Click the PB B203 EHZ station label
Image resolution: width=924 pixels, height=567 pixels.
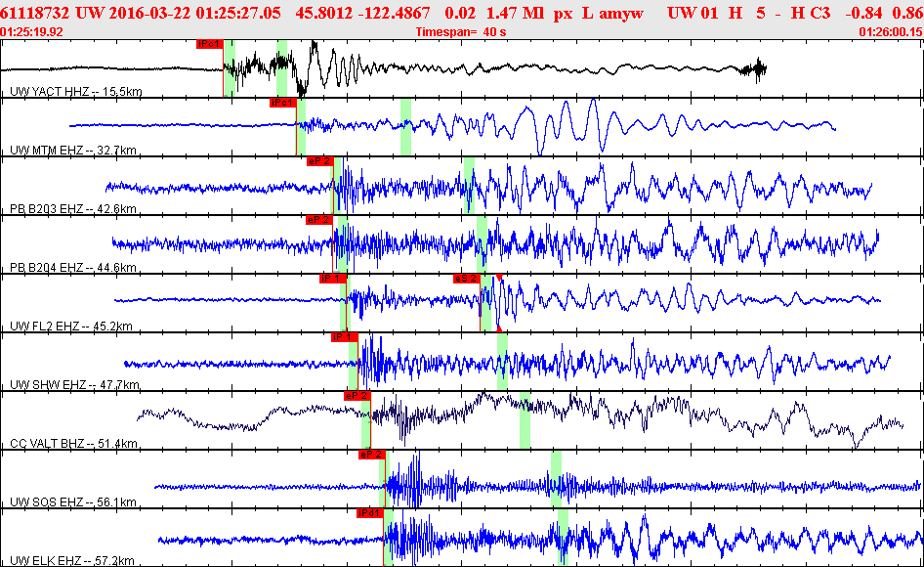[73, 209]
